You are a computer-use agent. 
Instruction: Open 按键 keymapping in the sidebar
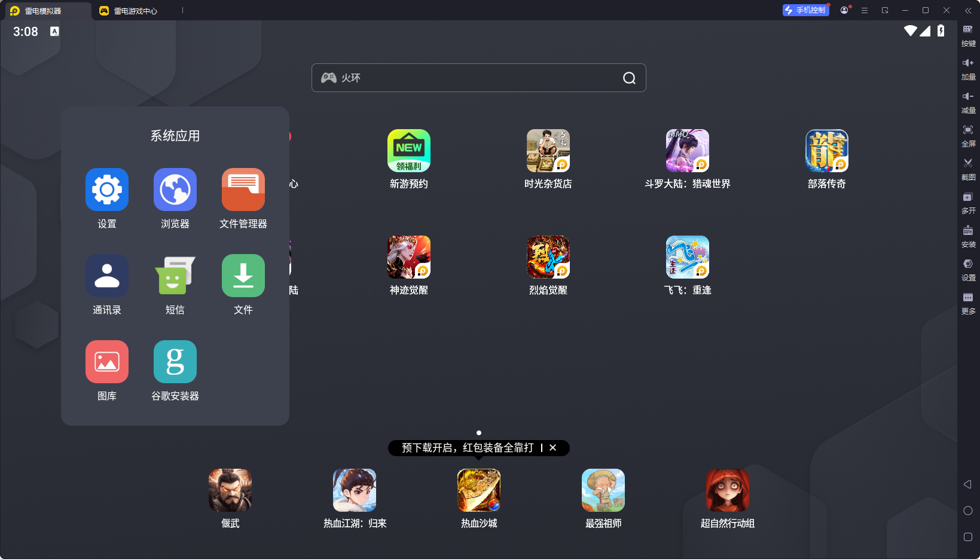pos(968,36)
